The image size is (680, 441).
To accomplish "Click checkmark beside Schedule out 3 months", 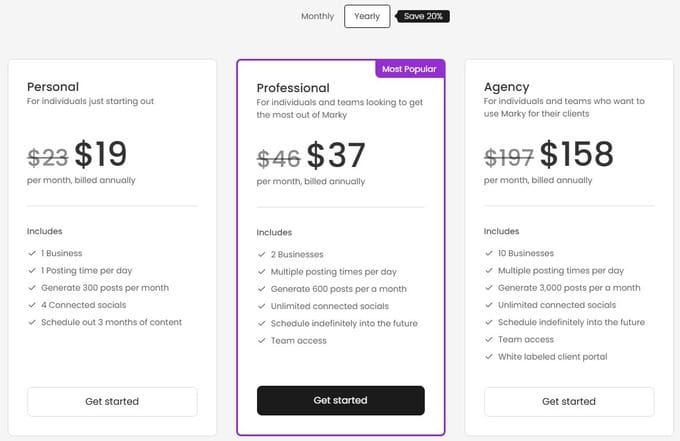I will (31, 322).
